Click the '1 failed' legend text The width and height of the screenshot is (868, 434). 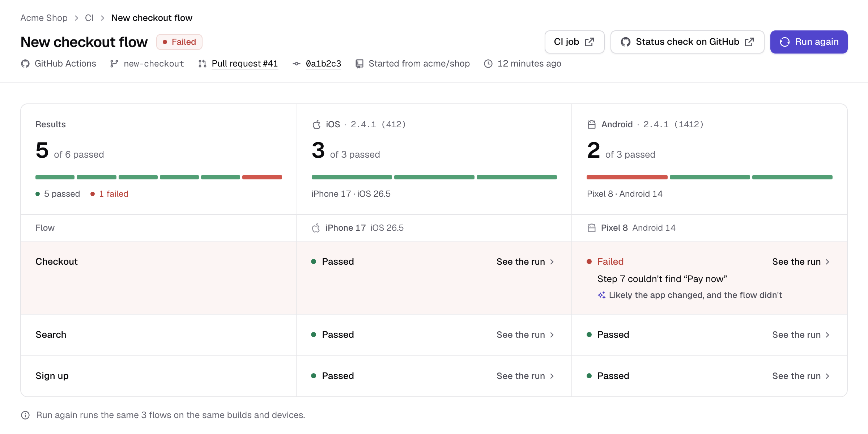pos(114,194)
